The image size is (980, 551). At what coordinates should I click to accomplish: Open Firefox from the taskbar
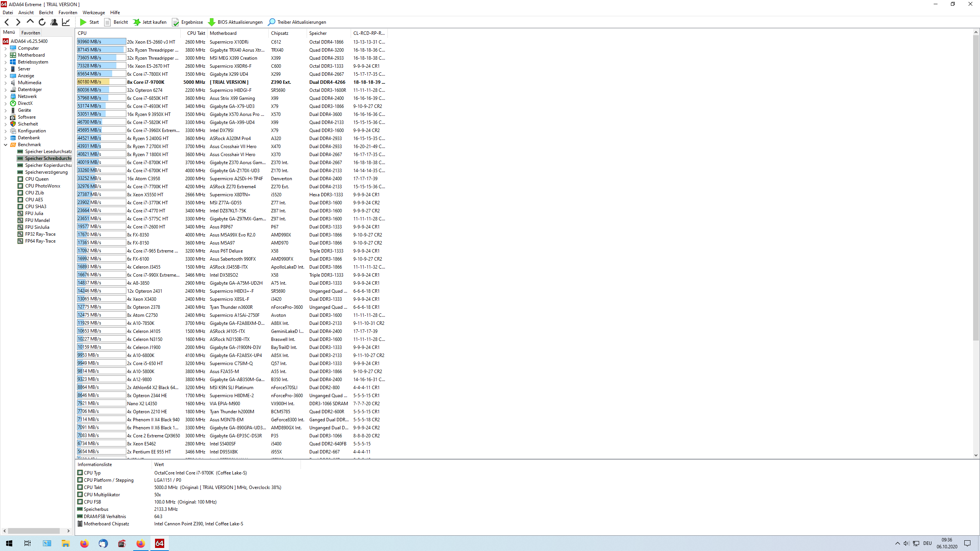[84, 543]
